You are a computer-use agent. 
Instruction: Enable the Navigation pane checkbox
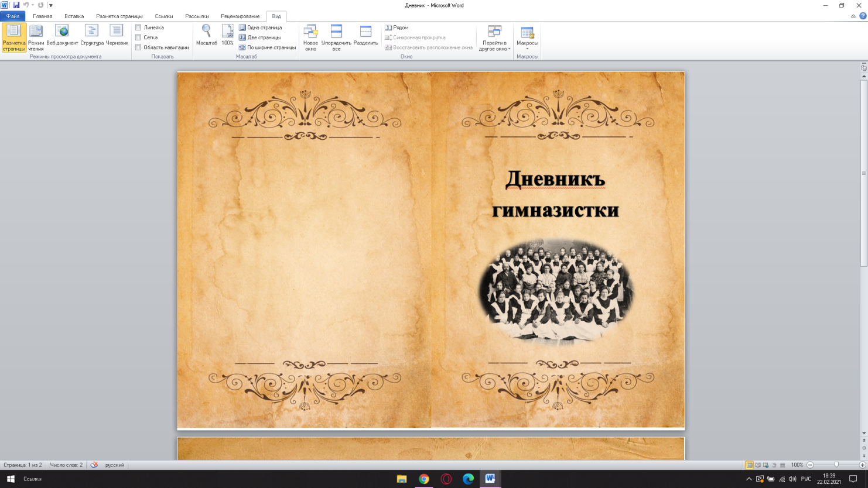[138, 47]
